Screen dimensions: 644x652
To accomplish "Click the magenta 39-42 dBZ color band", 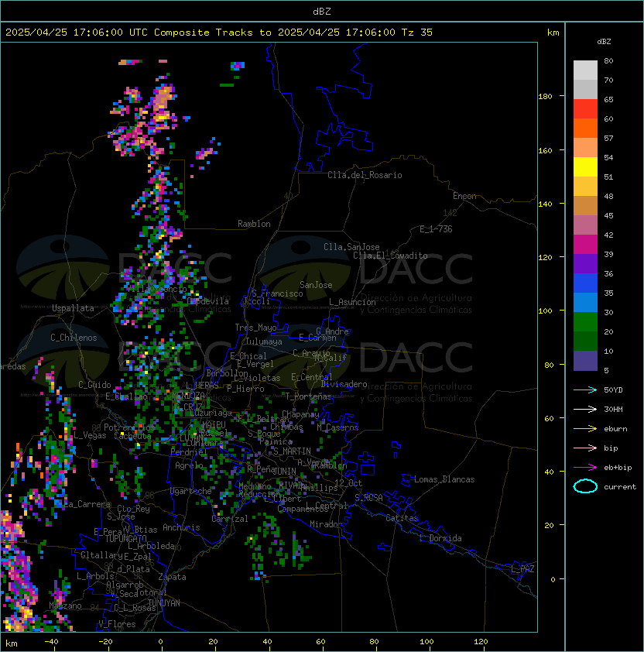I will tap(585, 245).
